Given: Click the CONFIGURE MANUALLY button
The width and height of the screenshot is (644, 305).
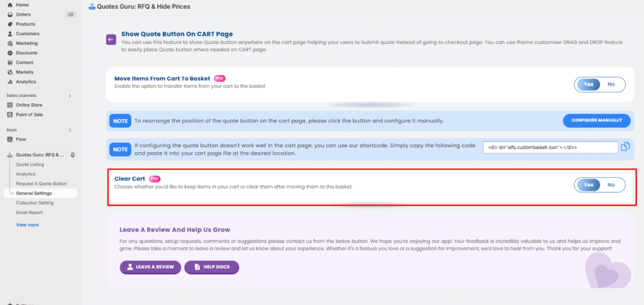Looking at the screenshot, I should pyautogui.click(x=596, y=121).
